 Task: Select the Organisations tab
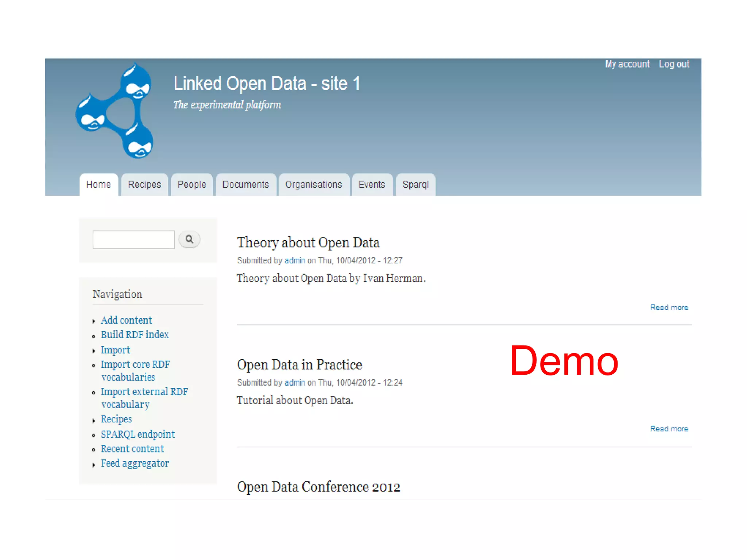click(314, 185)
